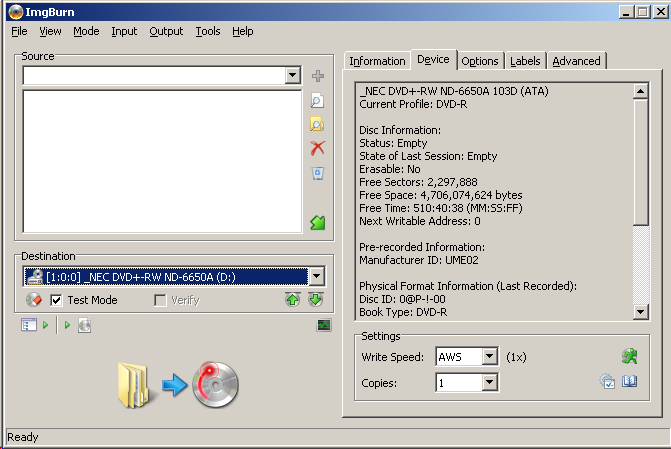Open the Output menu
Viewport: 671px width, 449px height.
166,31
